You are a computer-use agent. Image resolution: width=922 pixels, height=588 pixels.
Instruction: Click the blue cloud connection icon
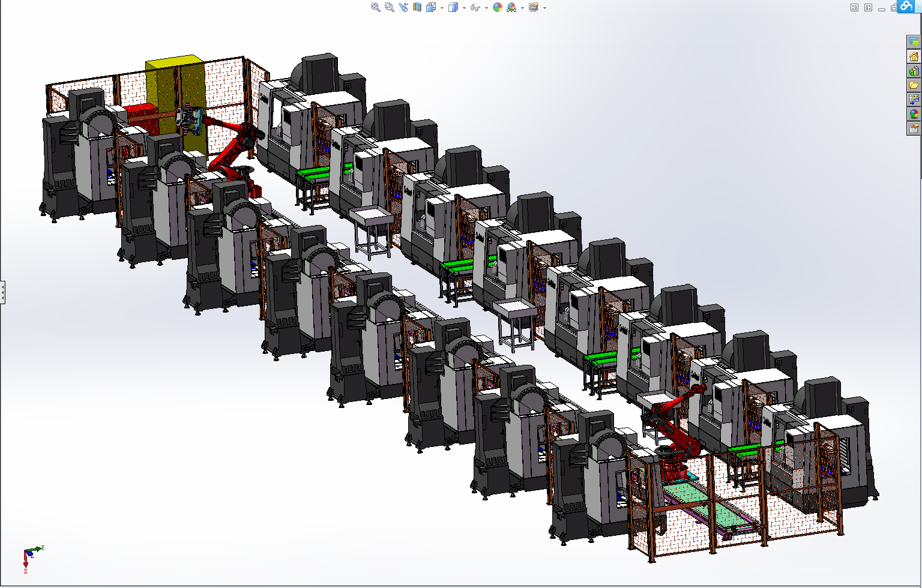pos(906,6)
